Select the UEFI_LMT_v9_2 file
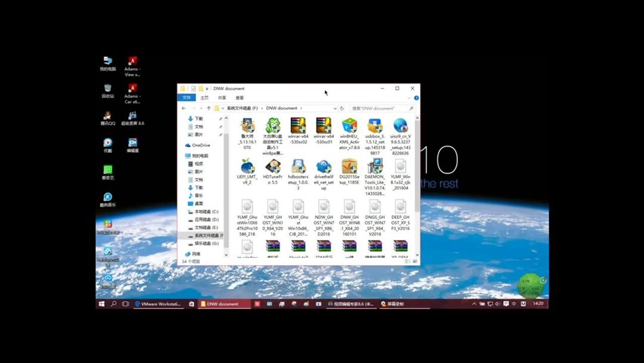Image resolution: width=644 pixels, height=363 pixels. pyautogui.click(x=247, y=172)
